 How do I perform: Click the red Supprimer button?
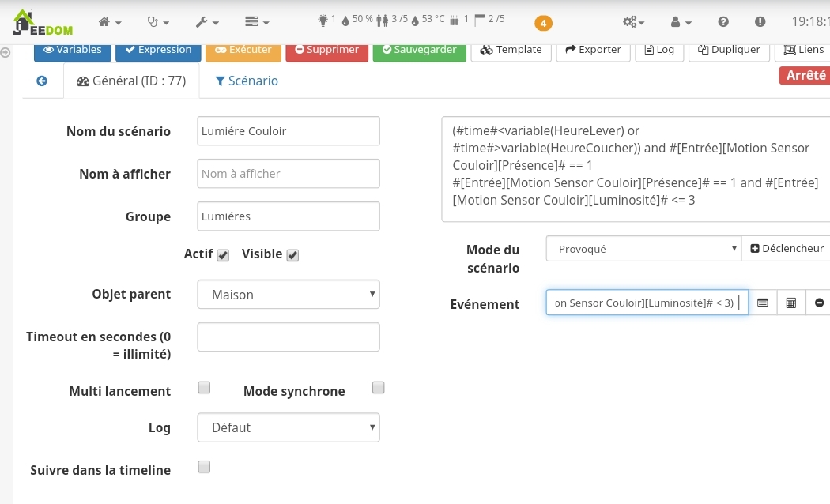(326, 50)
